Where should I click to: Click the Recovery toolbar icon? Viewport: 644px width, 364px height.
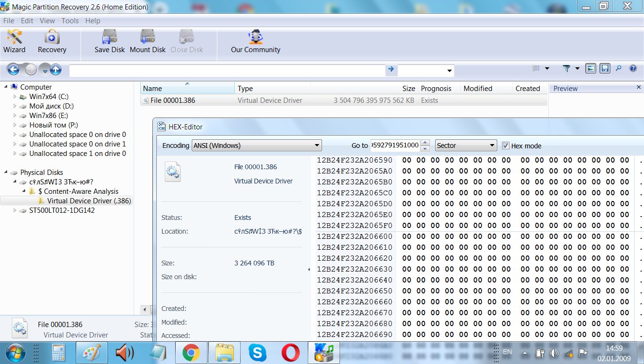pyautogui.click(x=52, y=41)
